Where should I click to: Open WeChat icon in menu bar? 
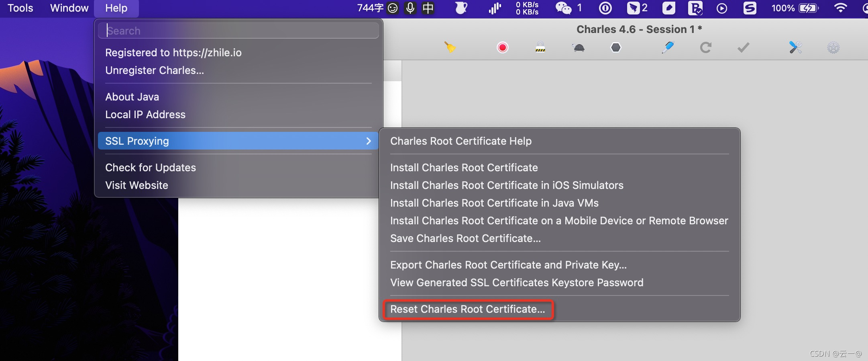pyautogui.click(x=563, y=8)
